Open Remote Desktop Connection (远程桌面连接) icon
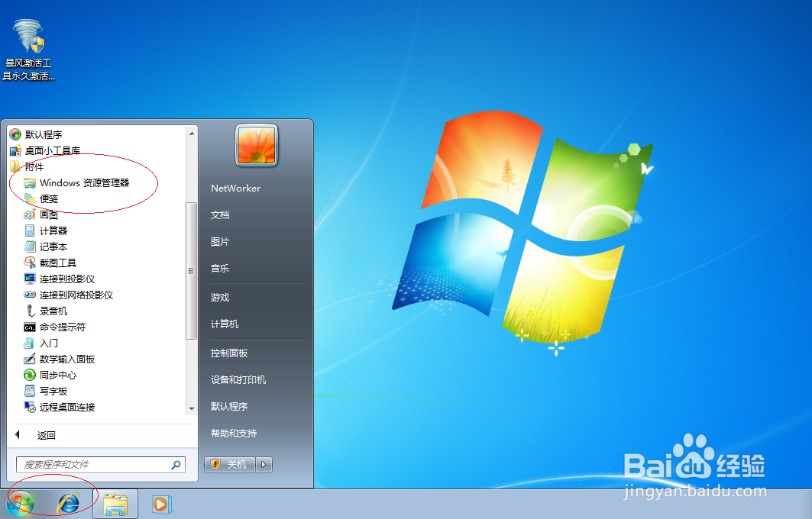 point(30,408)
